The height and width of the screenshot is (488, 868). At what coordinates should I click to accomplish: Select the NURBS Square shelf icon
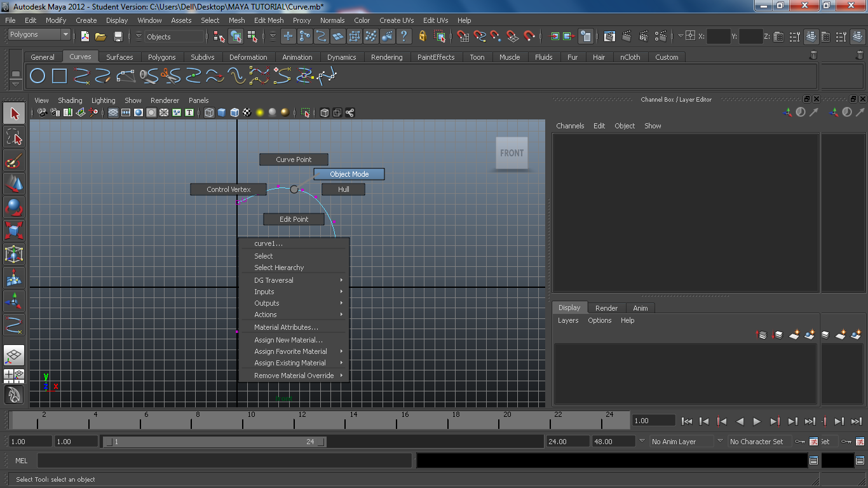tap(59, 77)
